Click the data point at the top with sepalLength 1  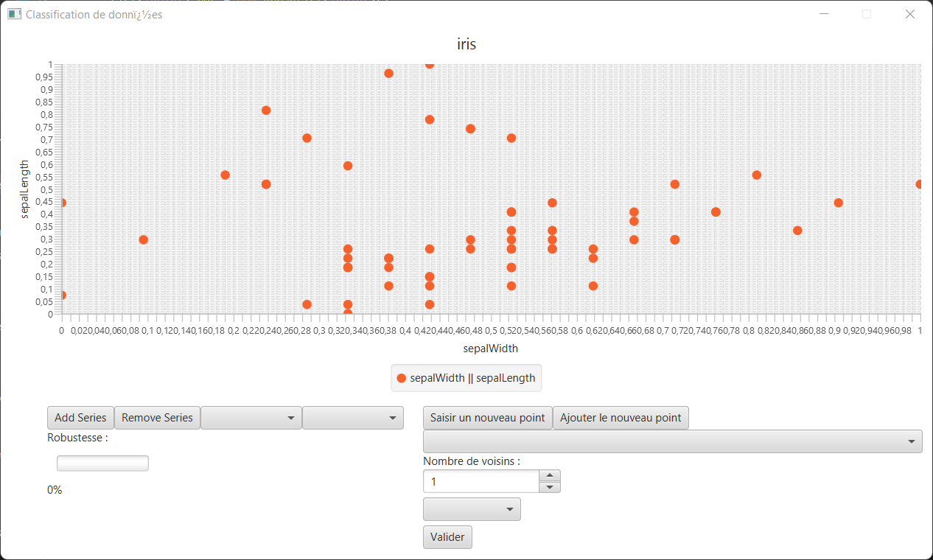[430, 64]
